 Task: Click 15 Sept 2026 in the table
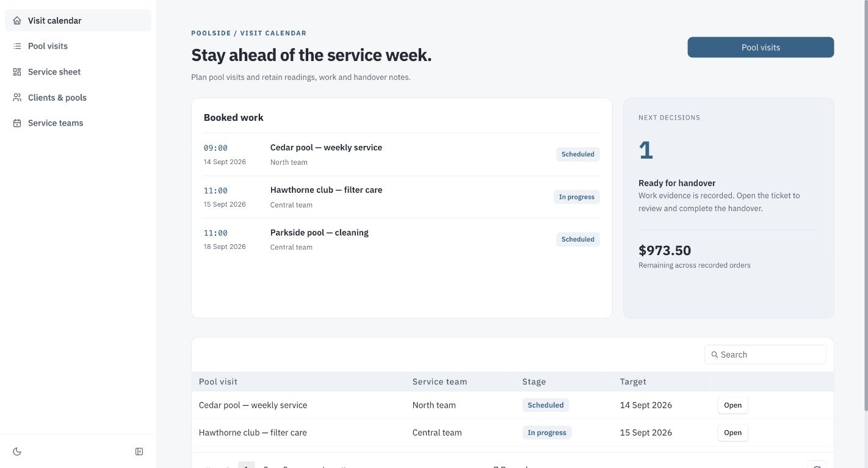646,433
